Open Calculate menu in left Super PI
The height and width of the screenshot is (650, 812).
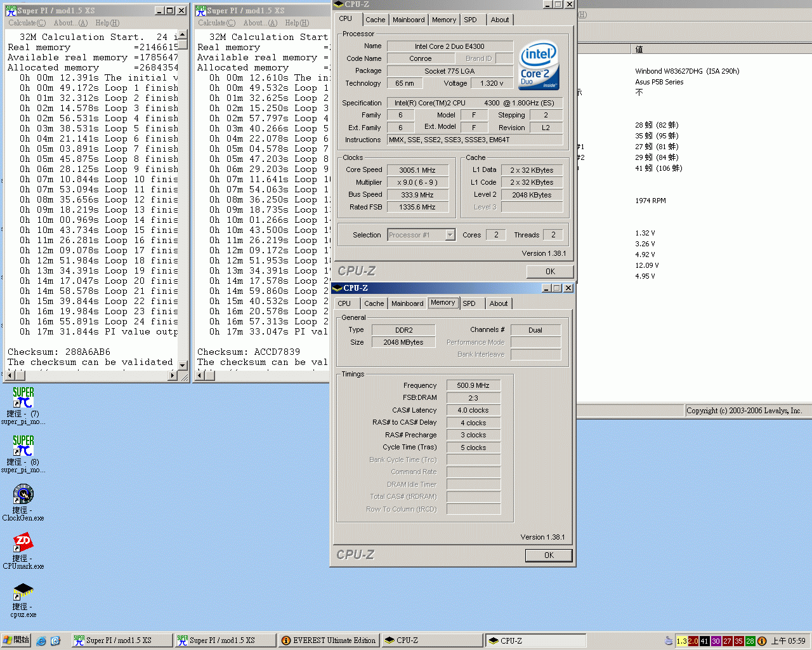click(x=27, y=23)
